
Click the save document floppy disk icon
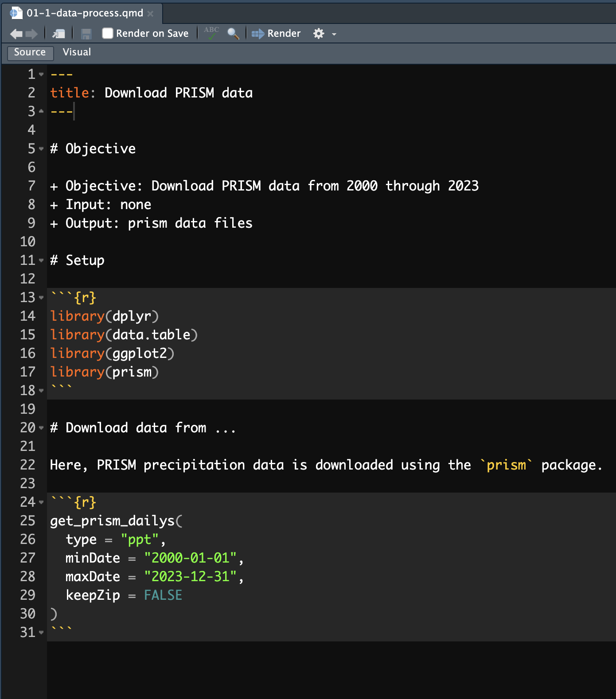86,34
